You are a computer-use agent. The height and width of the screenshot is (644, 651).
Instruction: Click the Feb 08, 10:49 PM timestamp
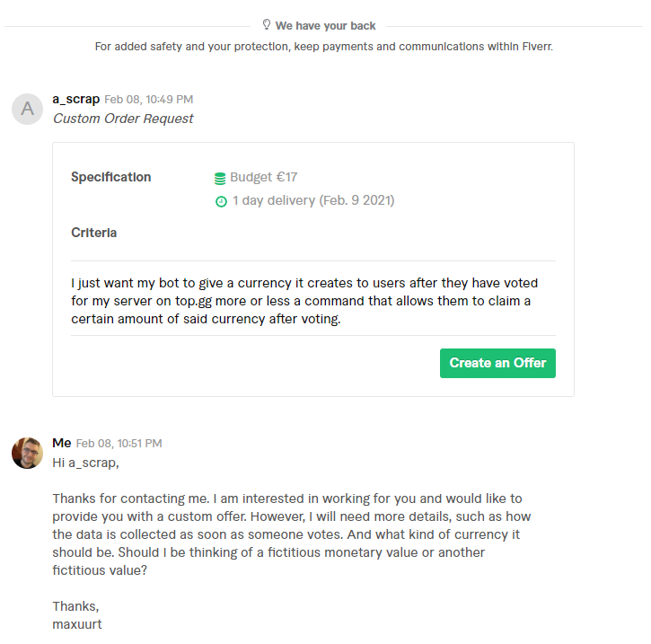(x=148, y=100)
